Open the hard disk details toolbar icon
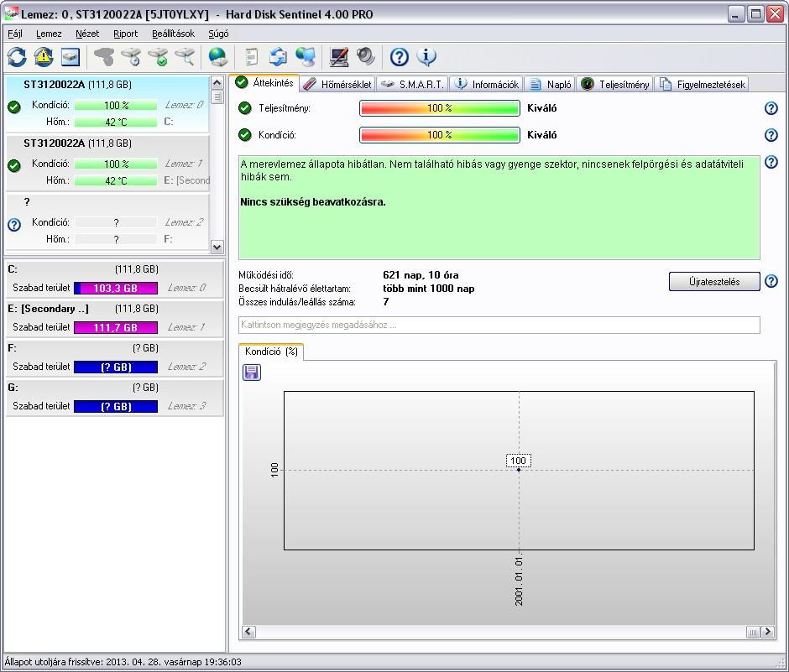This screenshot has height=672, width=789. pos(71,57)
